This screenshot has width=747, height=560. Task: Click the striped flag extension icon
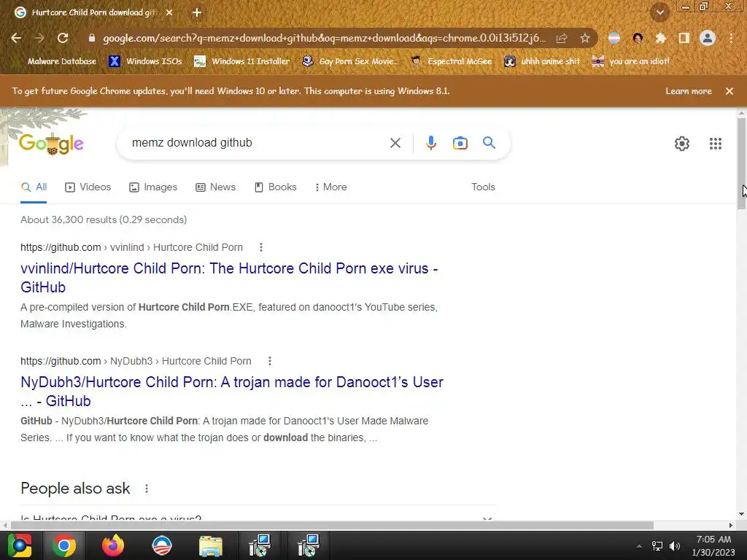coord(614,38)
